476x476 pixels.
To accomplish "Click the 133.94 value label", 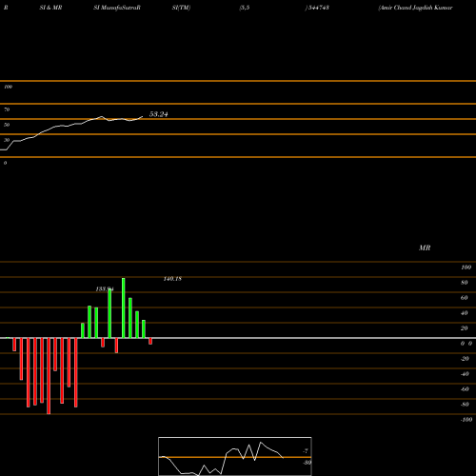I will click(x=105, y=289).
